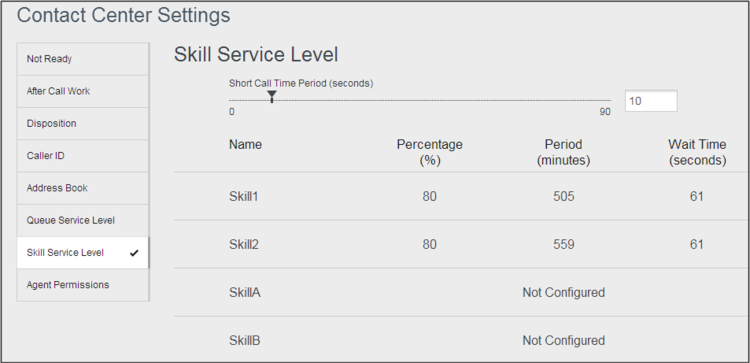Viewport: 750px width, 363px height.
Task: Click the short call time input field
Action: click(x=651, y=101)
